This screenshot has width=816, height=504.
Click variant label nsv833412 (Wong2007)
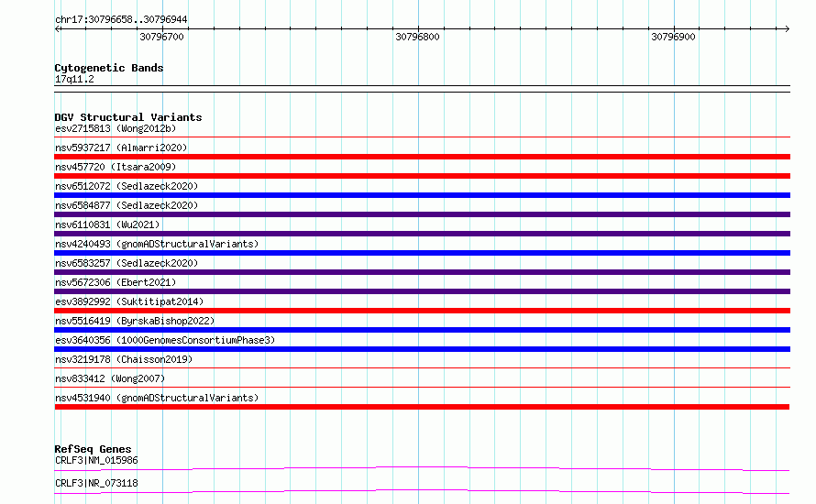[110, 378]
